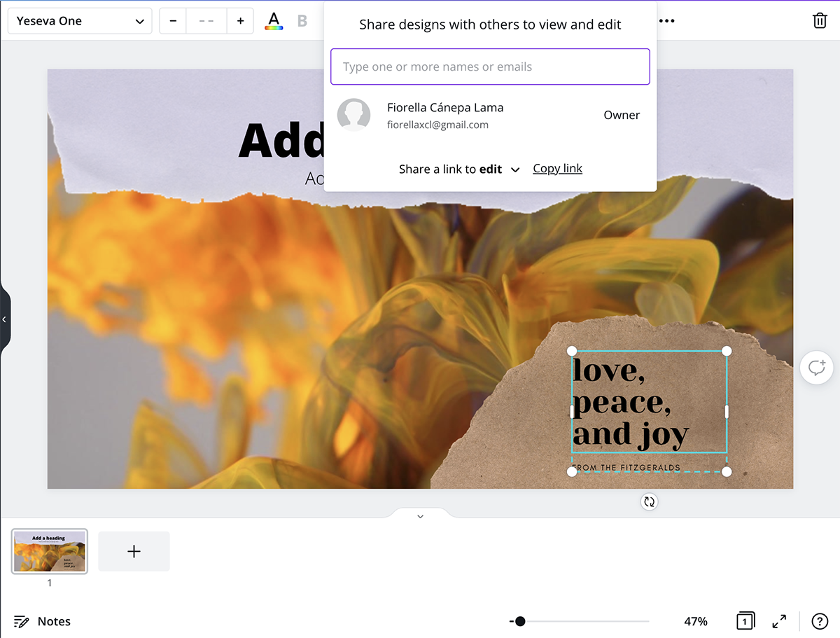Expand the left side panel arrow

tap(5, 319)
